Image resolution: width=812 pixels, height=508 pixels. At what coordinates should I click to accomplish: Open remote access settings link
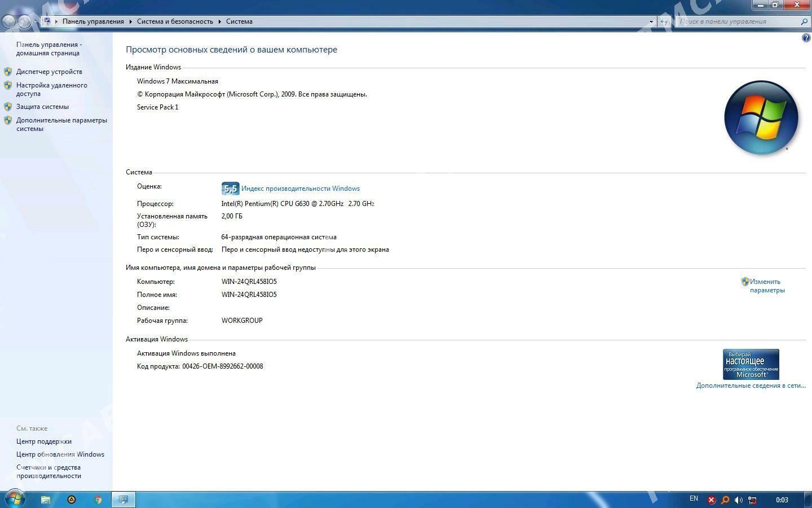coord(51,89)
